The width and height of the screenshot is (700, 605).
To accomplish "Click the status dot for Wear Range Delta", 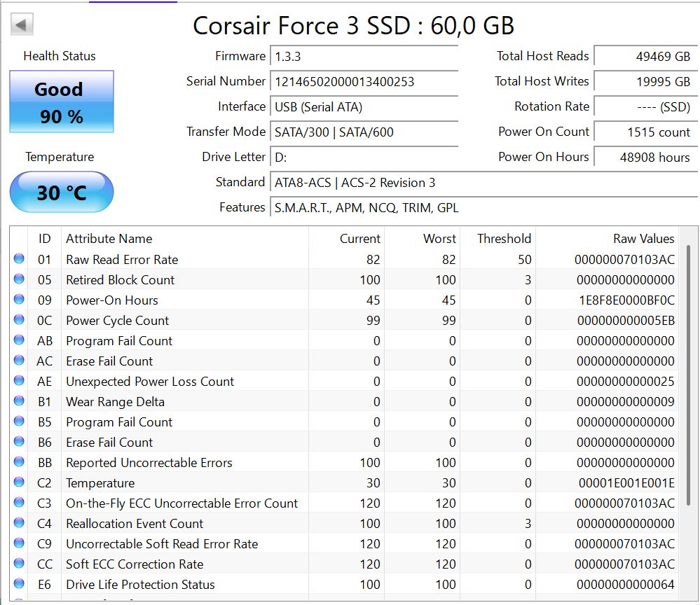I will 19,401.
